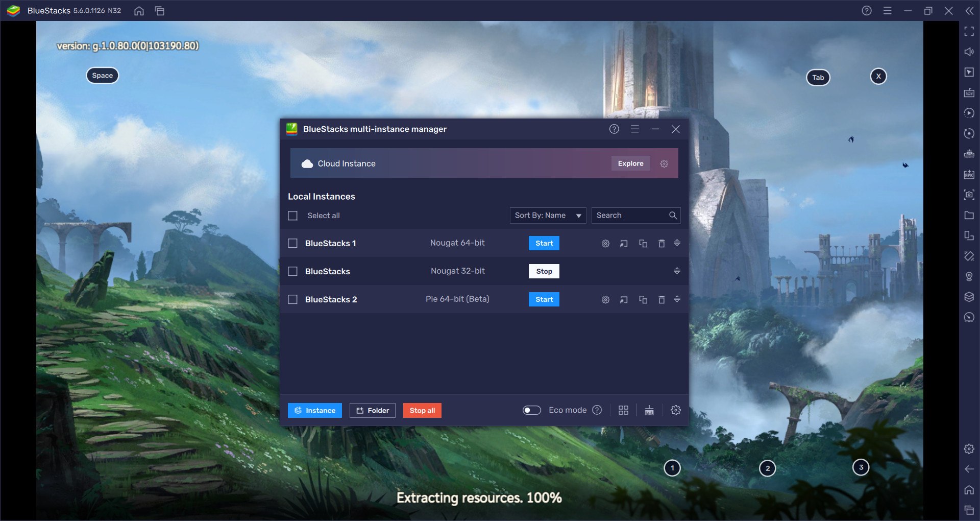Screen dimensions: 980x521
Task: Rotate the screen using the sidebar icon
Action: [969, 256]
